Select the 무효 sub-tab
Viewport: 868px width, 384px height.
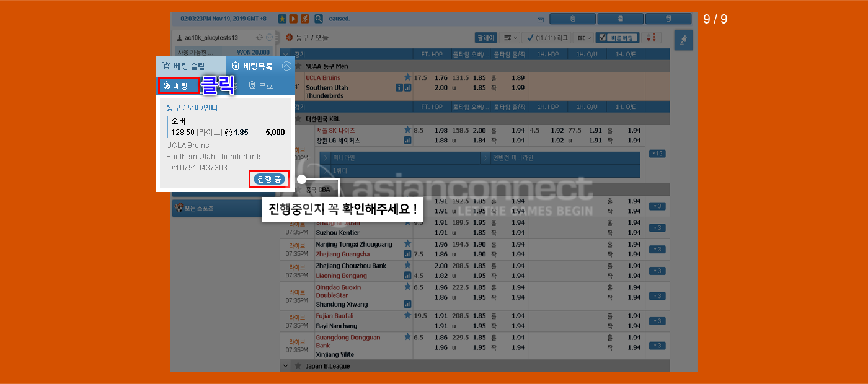coord(260,85)
